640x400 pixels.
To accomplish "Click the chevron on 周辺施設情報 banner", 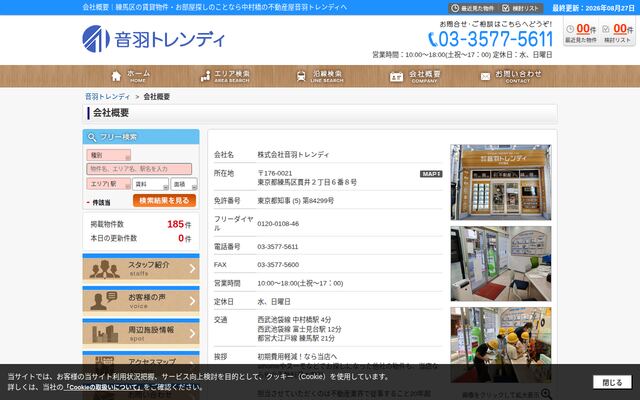I will 192,334.
